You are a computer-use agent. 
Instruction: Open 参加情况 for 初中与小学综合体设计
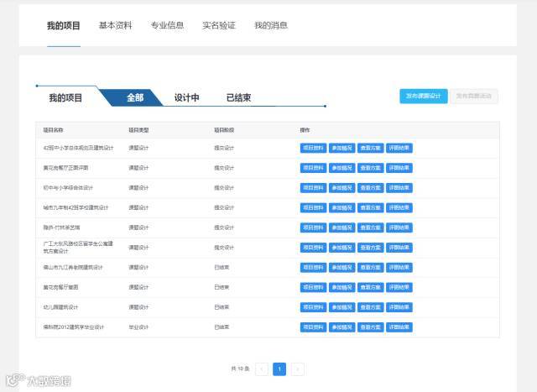(x=341, y=188)
